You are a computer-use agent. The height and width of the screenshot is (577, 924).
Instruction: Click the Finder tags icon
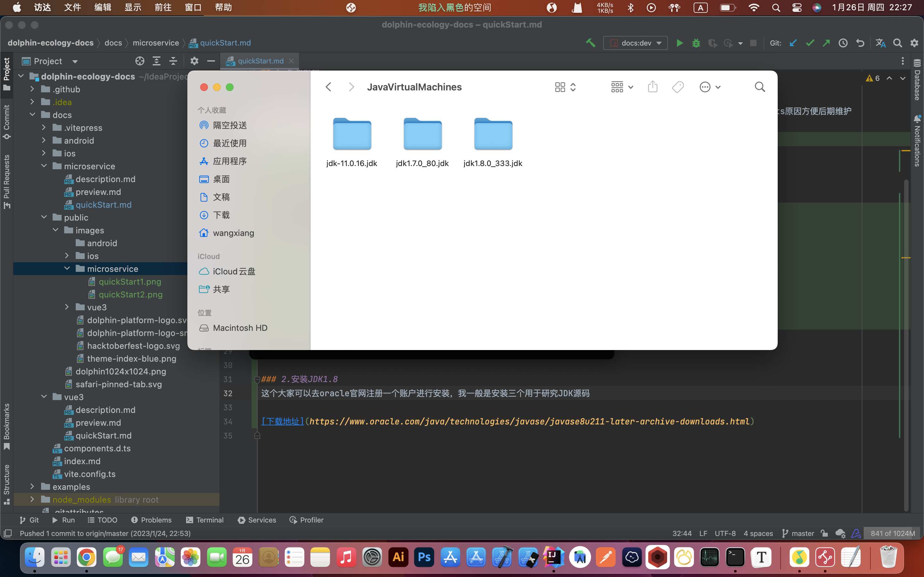pyautogui.click(x=678, y=87)
